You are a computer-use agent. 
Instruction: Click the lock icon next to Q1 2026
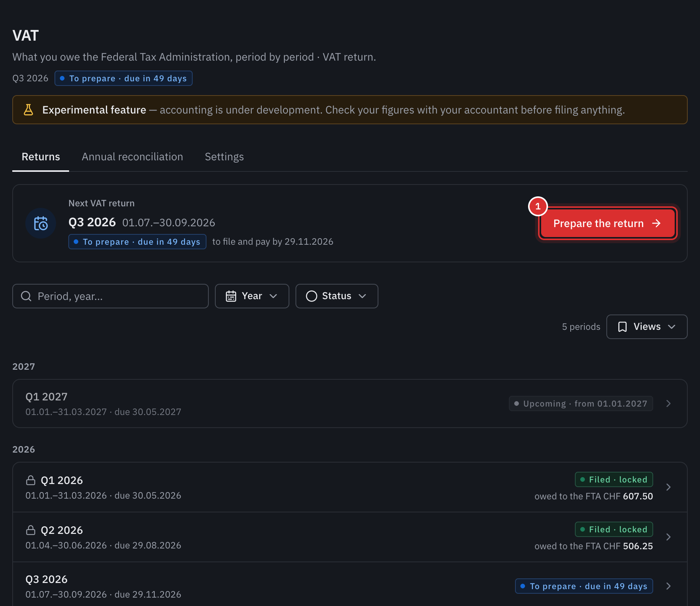[31, 480]
